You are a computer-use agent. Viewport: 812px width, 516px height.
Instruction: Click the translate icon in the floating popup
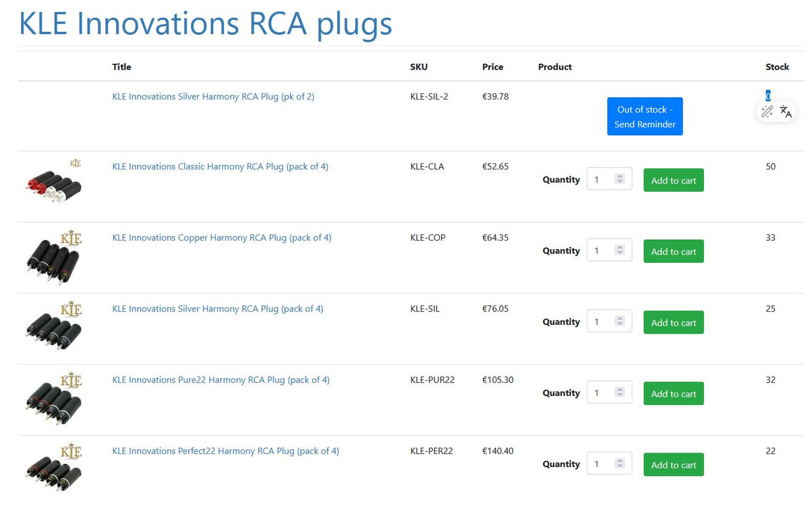pyautogui.click(x=785, y=112)
